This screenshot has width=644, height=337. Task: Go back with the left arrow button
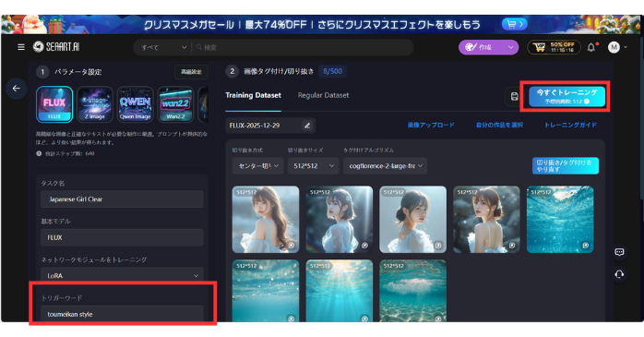(17, 89)
